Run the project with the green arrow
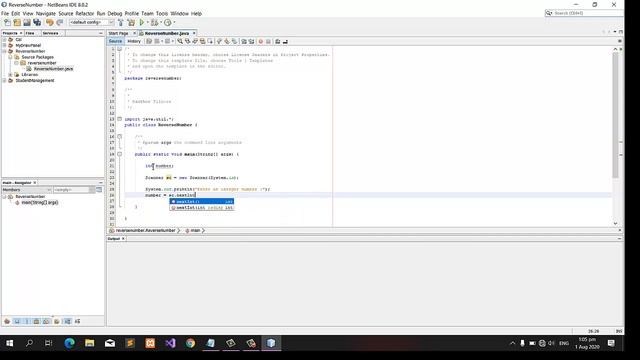640x360 pixels. point(142,22)
